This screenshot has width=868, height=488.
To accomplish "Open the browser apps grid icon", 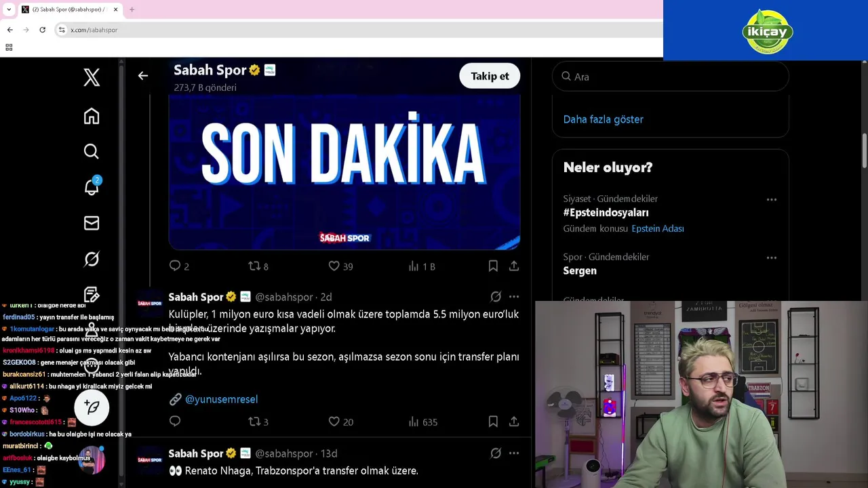I will point(9,47).
